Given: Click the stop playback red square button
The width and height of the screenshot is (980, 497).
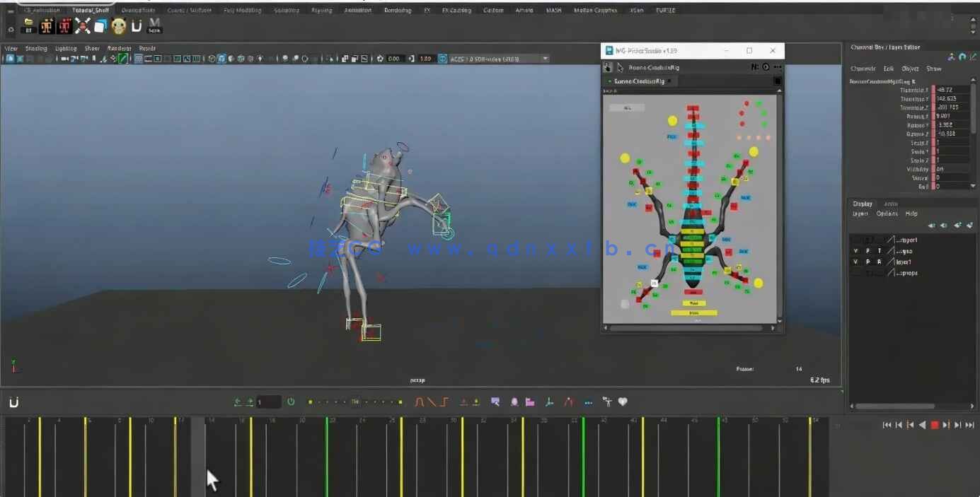Looking at the screenshot, I should click(x=934, y=425).
